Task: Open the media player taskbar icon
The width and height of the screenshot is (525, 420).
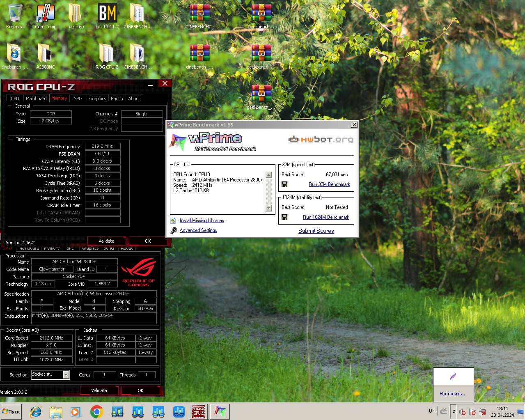Action: [76, 411]
